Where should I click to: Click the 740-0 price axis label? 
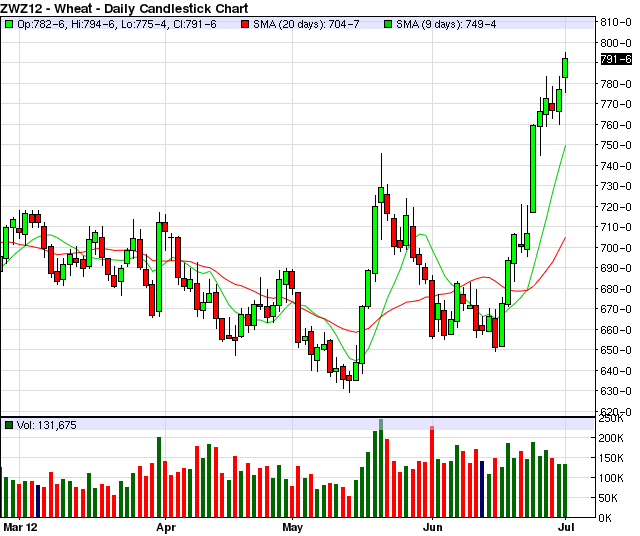616,166
